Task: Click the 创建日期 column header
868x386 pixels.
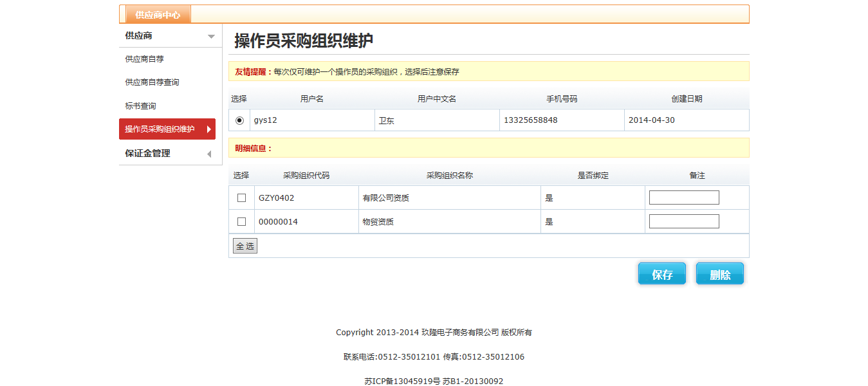Action: coord(687,99)
